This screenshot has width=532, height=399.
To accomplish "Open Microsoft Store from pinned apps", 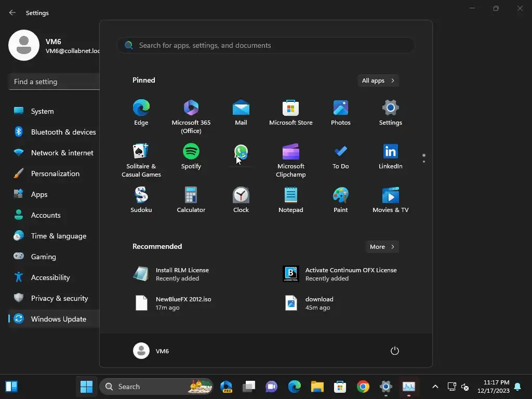I will coord(291,113).
